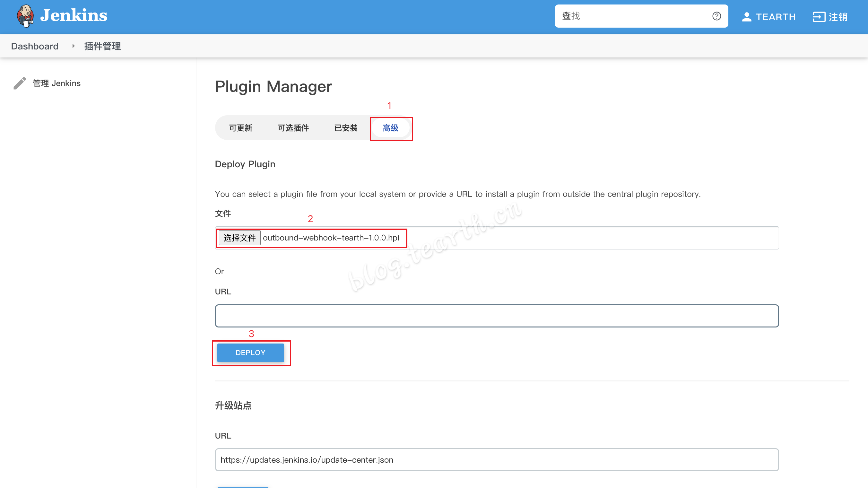
Task: Click the DEPLOY button
Action: (x=250, y=353)
